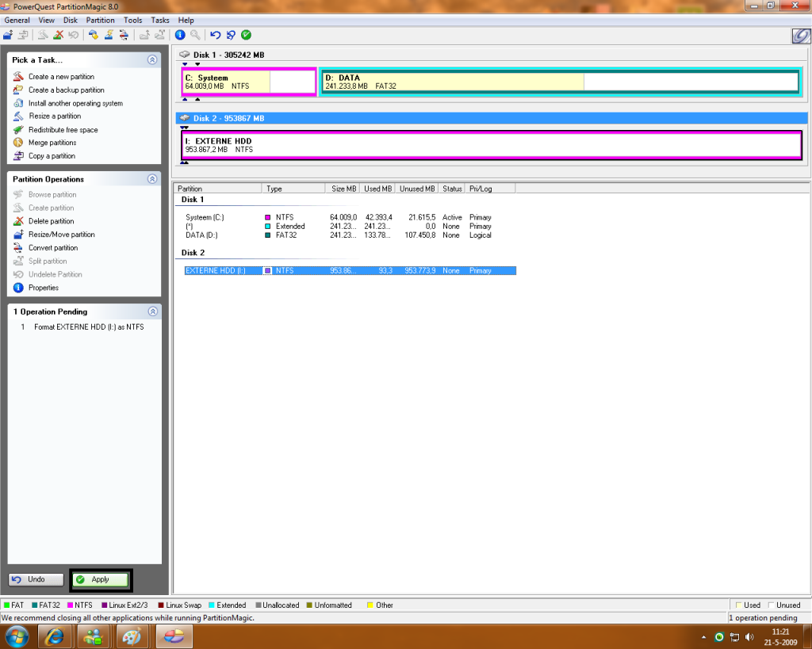Click the NTFS magenta legend swatch

71,605
